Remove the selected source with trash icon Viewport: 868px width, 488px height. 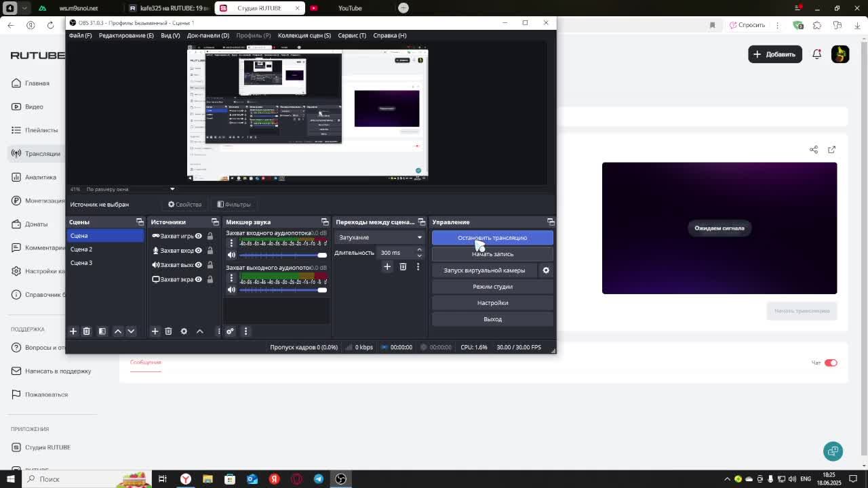[x=168, y=331]
